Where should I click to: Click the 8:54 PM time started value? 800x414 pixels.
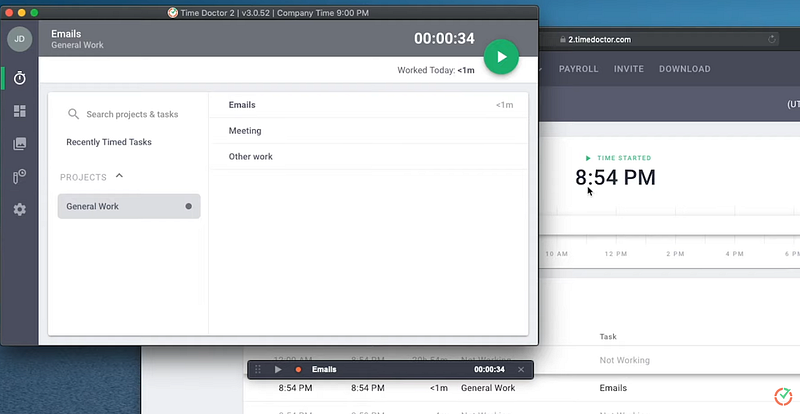615,178
